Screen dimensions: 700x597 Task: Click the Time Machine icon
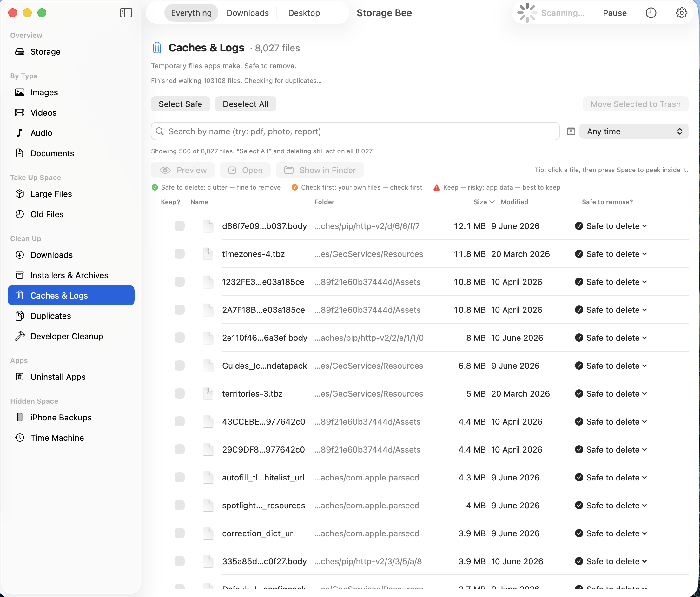coord(20,438)
